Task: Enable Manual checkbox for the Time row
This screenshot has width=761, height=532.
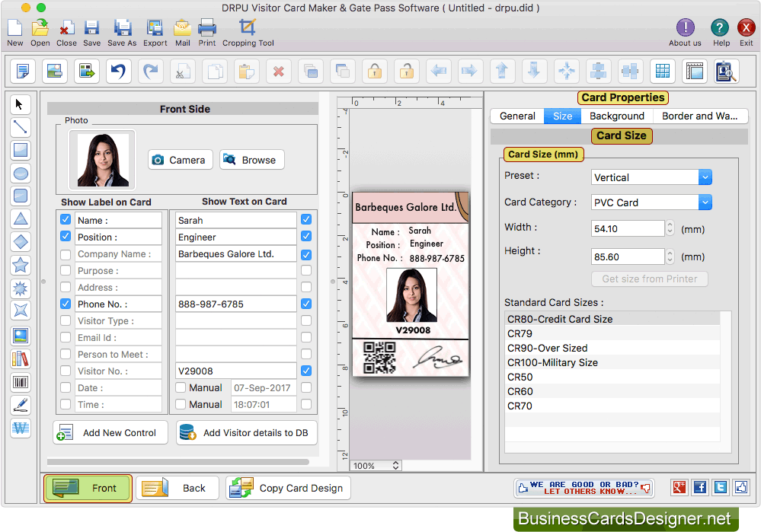Action: pos(181,404)
